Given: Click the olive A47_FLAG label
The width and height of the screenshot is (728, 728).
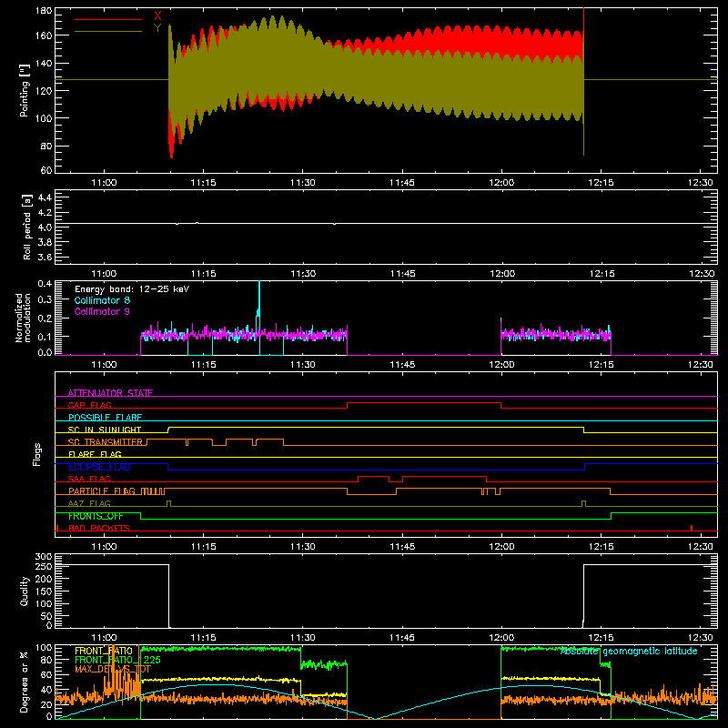Looking at the screenshot, I should (89, 503).
